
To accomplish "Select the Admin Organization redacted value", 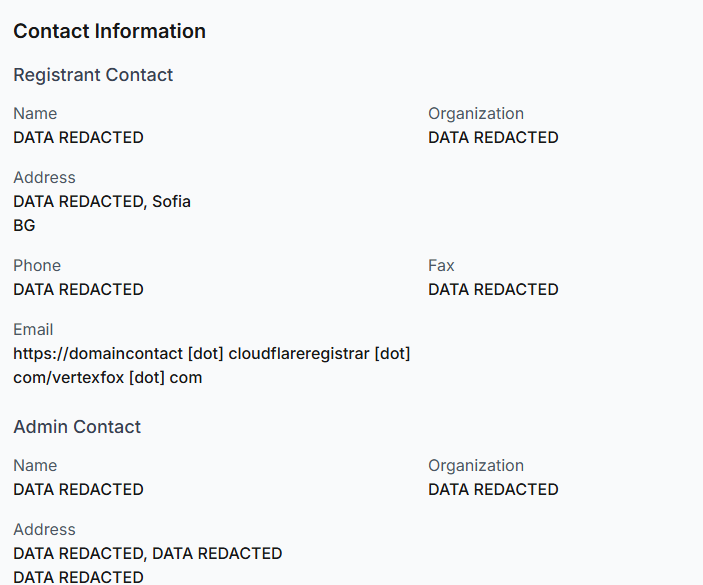I will point(493,489).
